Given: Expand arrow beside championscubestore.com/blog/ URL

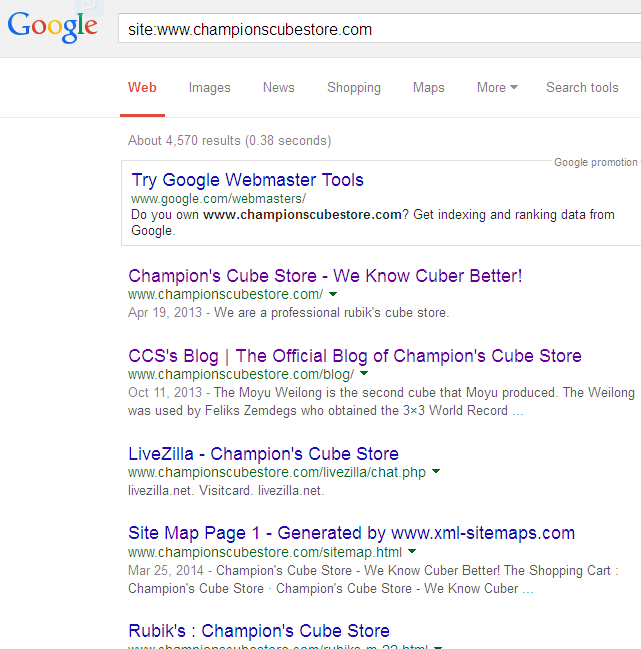Looking at the screenshot, I should 364,374.
